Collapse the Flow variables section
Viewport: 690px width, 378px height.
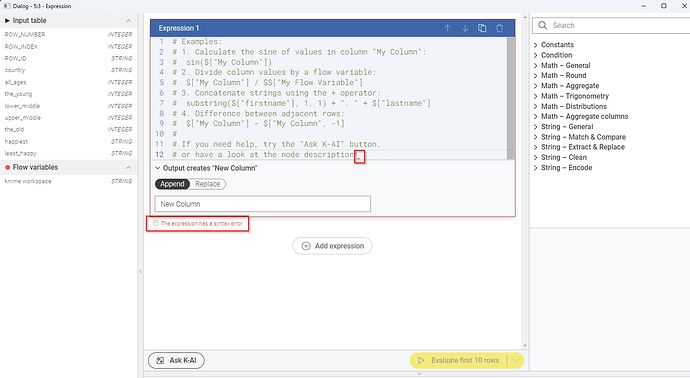tap(128, 167)
